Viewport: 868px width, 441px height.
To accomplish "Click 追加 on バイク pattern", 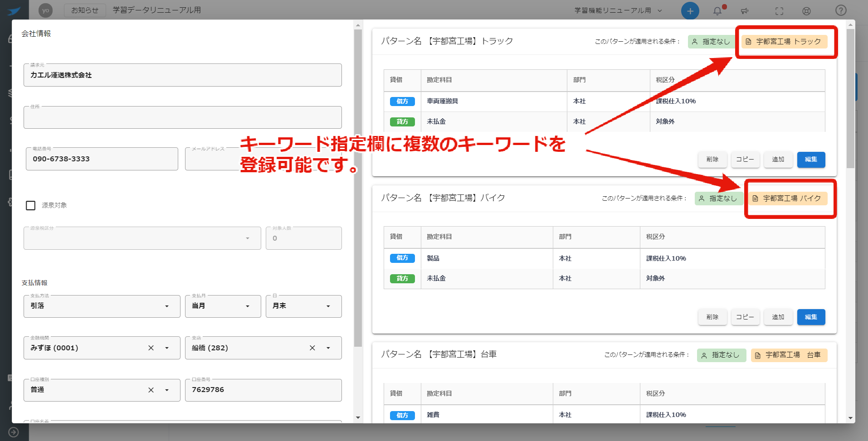I will [x=778, y=317].
